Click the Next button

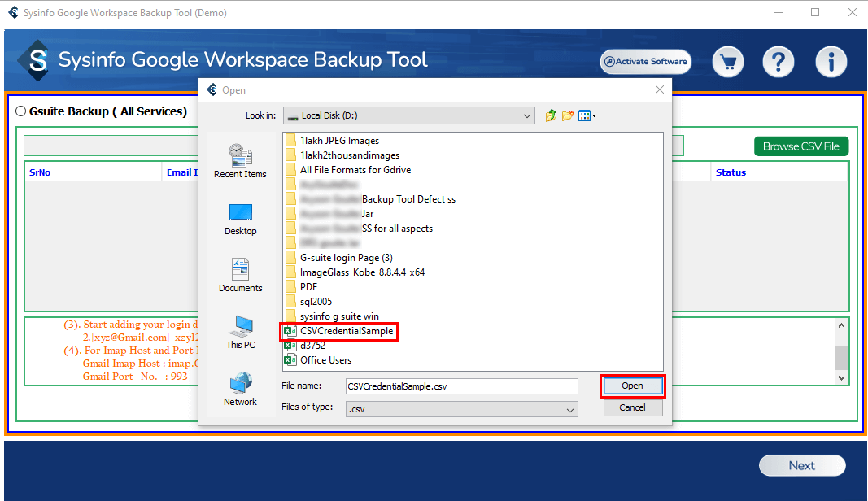tap(801, 465)
